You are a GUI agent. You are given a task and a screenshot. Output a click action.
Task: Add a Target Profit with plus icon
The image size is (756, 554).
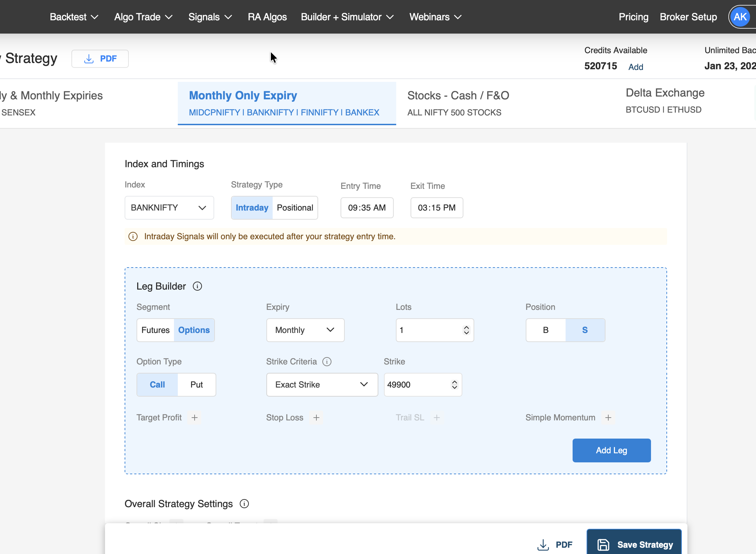point(195,418)
